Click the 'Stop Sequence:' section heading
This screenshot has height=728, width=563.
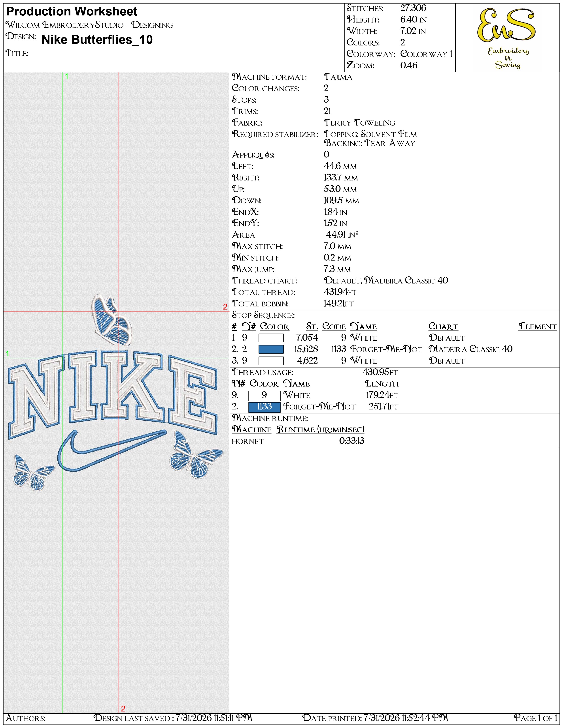(x=263, y=315)
